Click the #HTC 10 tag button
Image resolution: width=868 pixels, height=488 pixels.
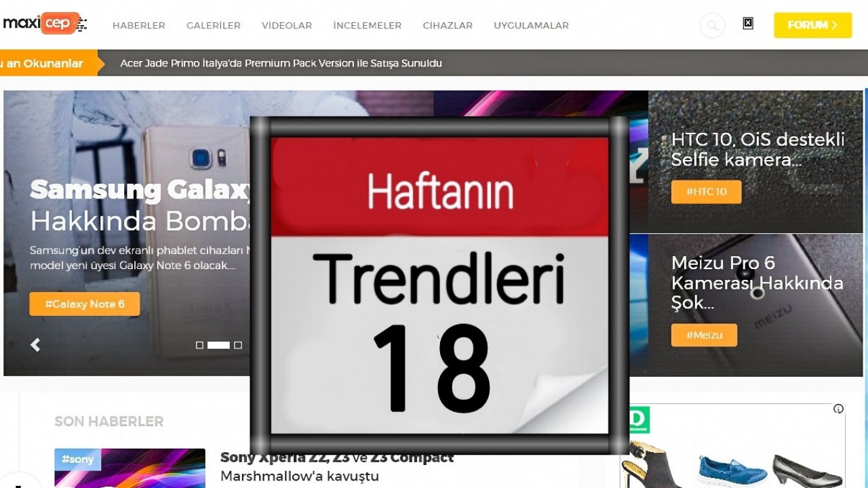click(706, 192)
